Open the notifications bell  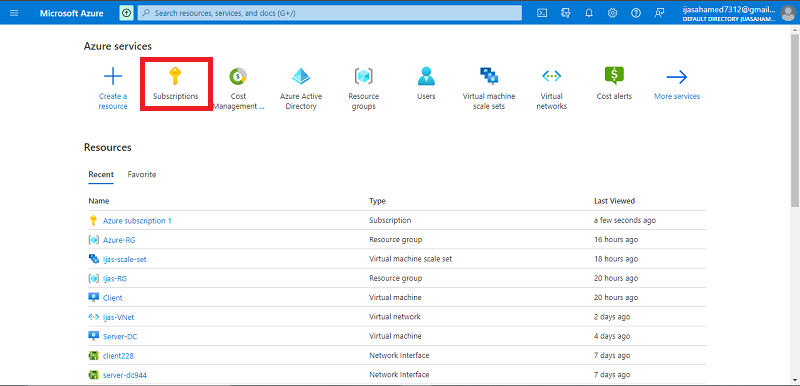click(x=589, y=13)
